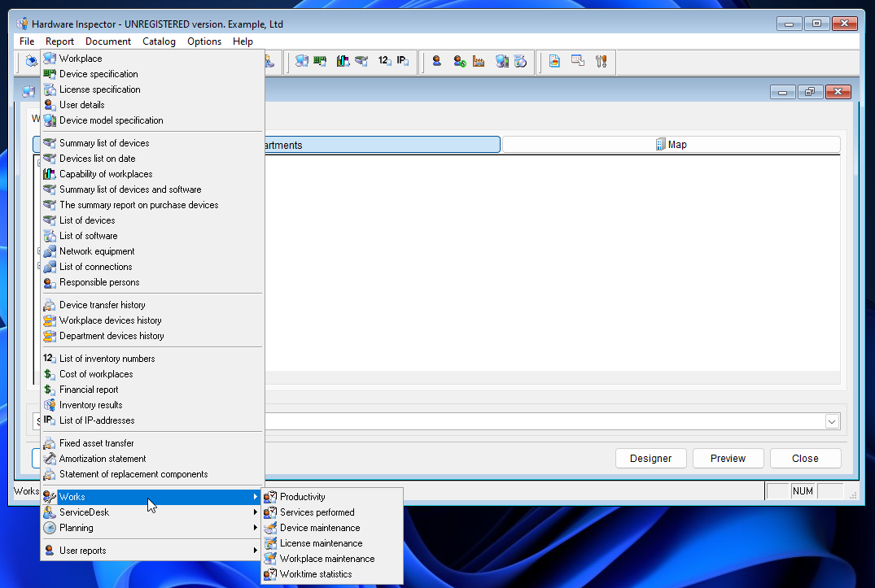The height and width of the screenshot is (588, 875).
Task: Choose Device specification report
Action: pos(152,74)
